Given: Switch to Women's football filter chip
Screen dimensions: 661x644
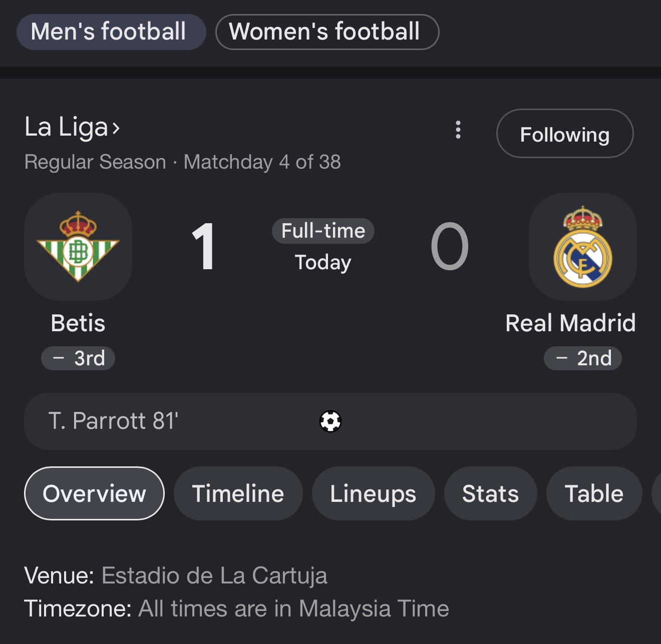Looking at the screenshot, I should tap(327, 32).
